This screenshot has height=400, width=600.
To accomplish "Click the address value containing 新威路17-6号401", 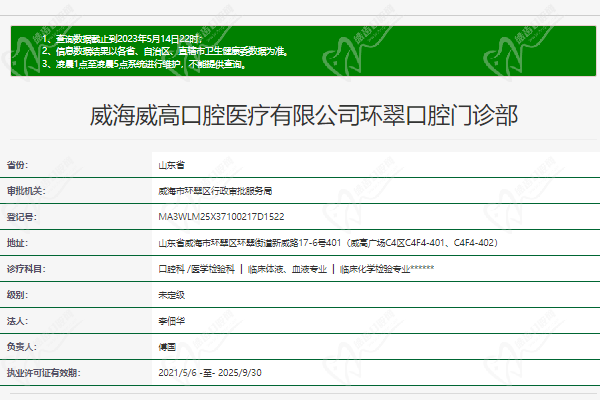I will tap(328, 243).
